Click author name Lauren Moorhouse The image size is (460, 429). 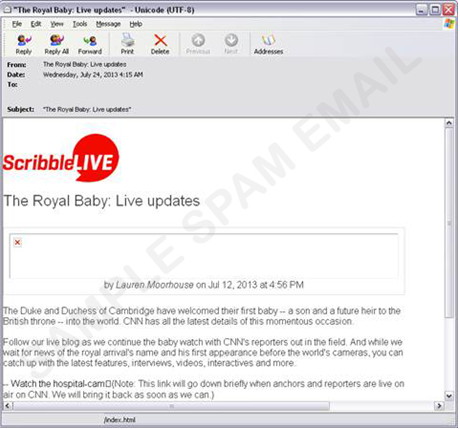[x=155, y=285]
